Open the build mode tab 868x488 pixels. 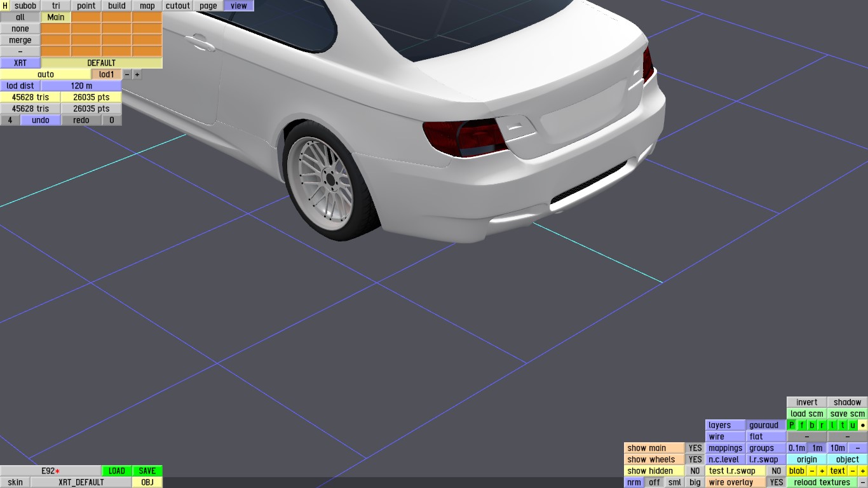click(x=117, y=6)
